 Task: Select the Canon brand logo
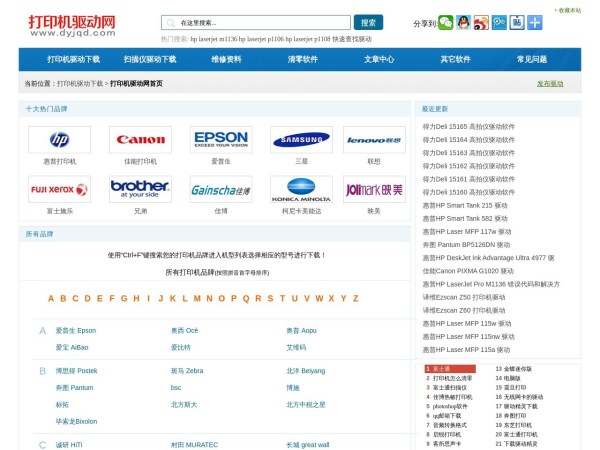click(139, 139)
